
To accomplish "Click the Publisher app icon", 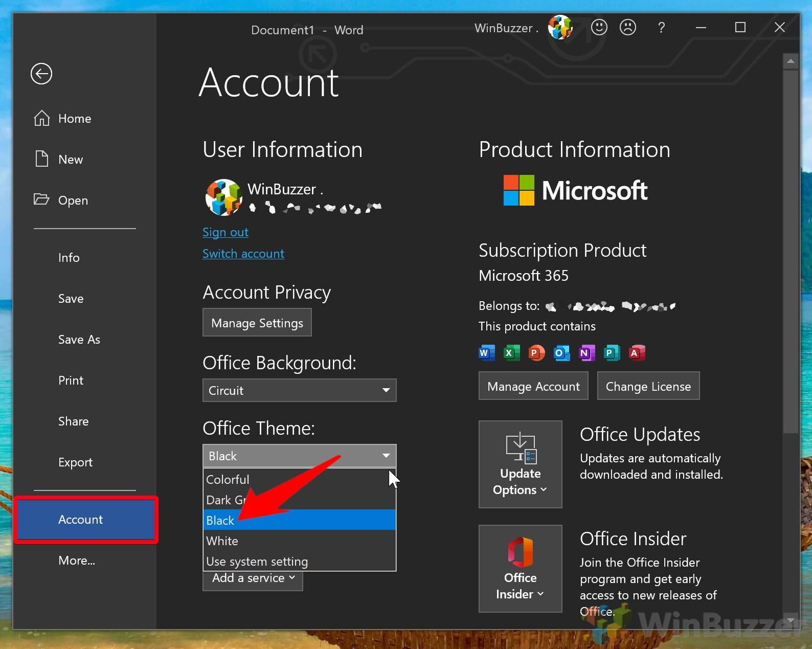I will pyautogui.click(x=612, y=353).
